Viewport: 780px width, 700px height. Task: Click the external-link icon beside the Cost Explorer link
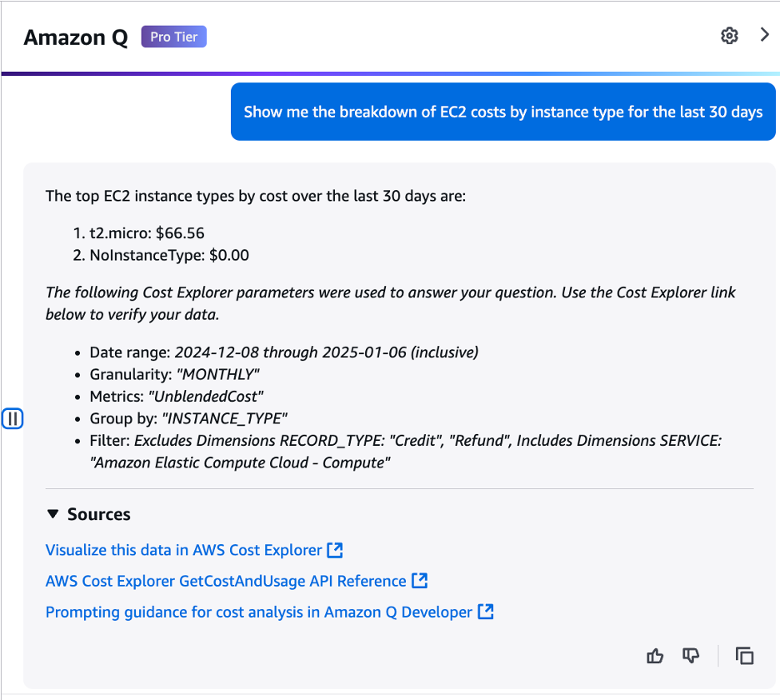coord(336,549)
